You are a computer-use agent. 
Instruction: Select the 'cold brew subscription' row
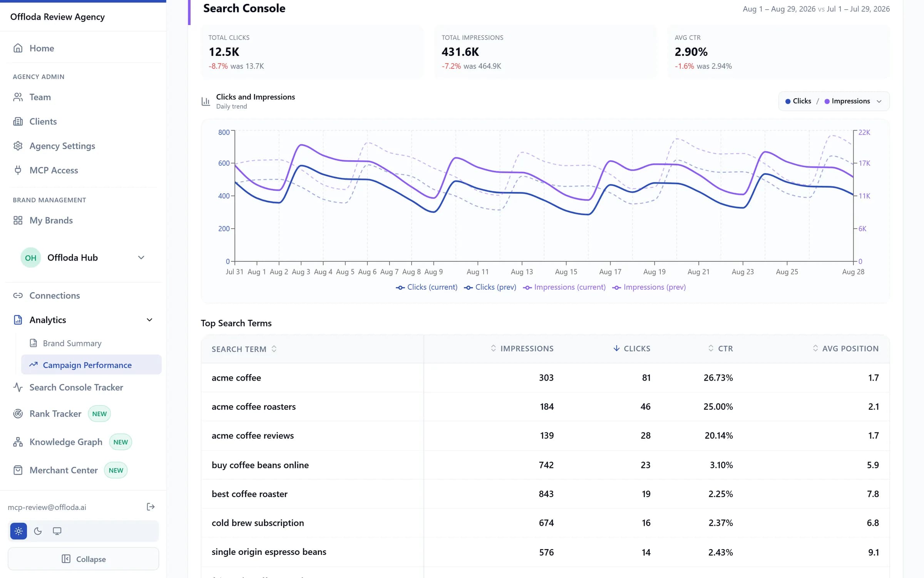(545, 523)
